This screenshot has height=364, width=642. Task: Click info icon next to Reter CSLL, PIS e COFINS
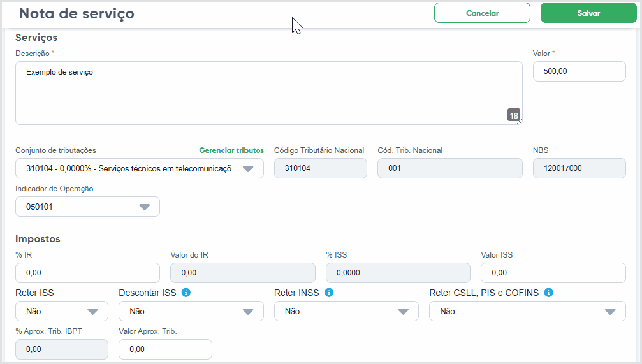click(549, 293)
